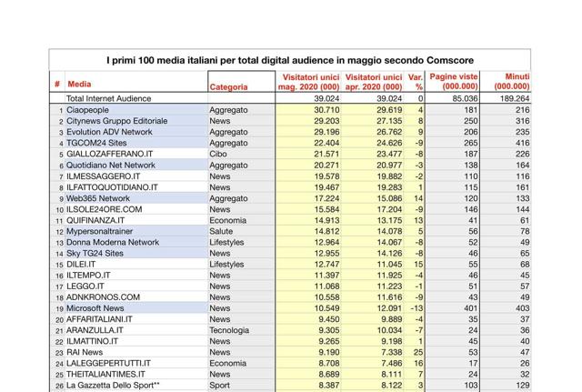Select the Media column header
The width and height of the screenshot is (582, 392).
79,85
